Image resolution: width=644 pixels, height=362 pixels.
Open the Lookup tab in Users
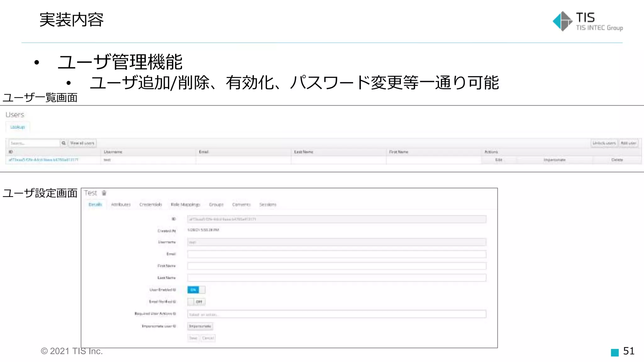click(18, 127)
